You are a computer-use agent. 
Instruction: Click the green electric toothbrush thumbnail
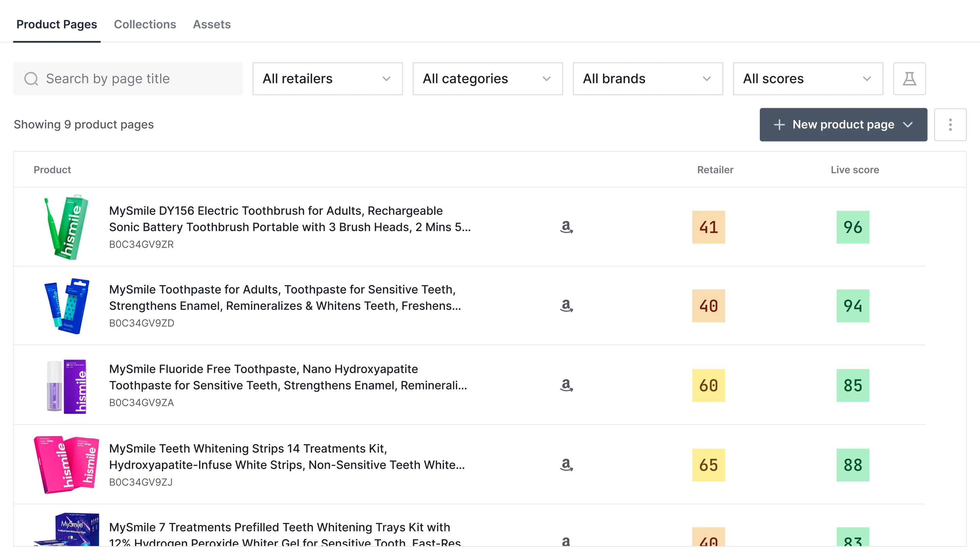[x=66, y=227]
